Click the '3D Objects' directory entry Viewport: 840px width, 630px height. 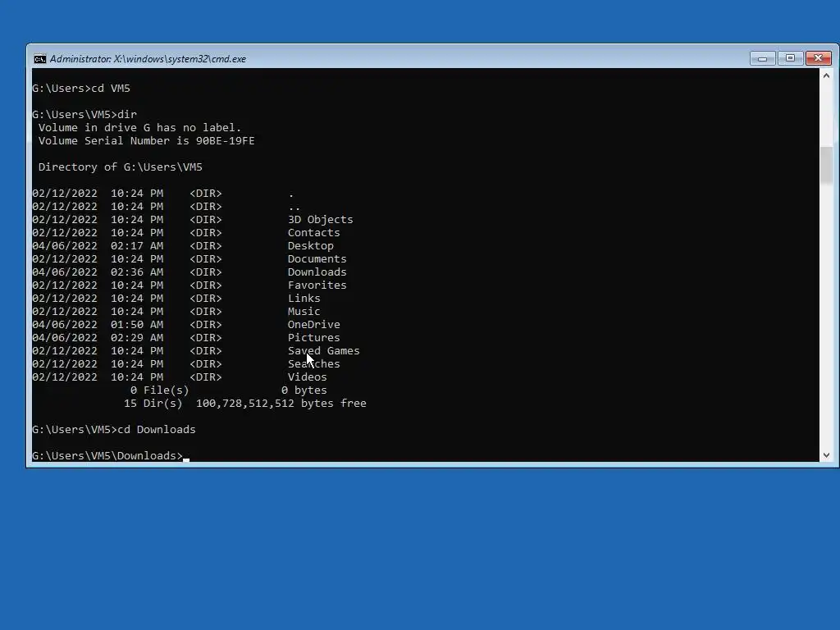tap(321, 220)
